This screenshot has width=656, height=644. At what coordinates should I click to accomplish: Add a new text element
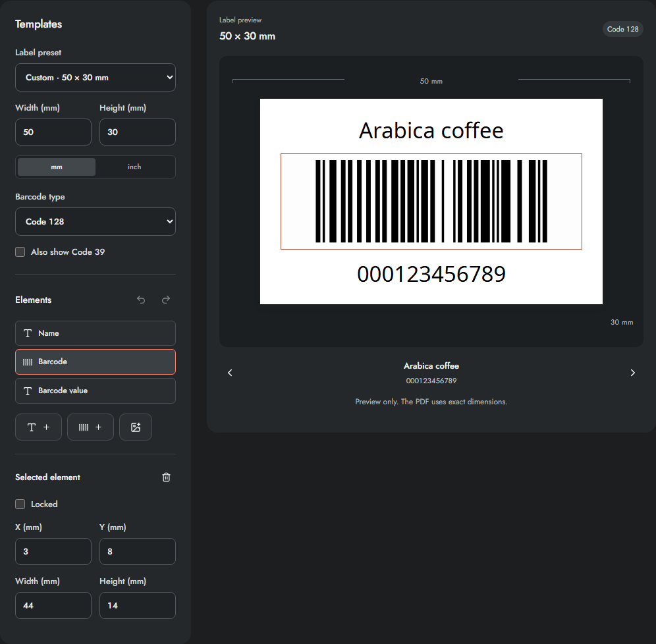click(38, 427)
